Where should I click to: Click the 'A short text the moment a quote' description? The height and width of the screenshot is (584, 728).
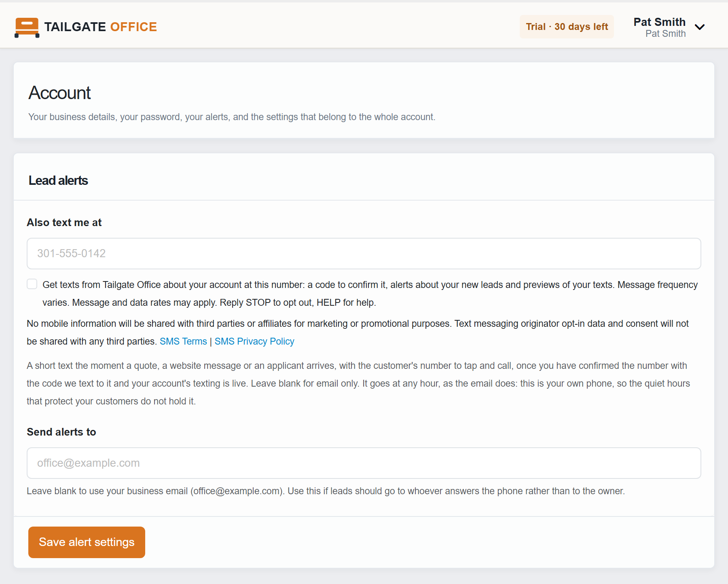pos(358,383)
